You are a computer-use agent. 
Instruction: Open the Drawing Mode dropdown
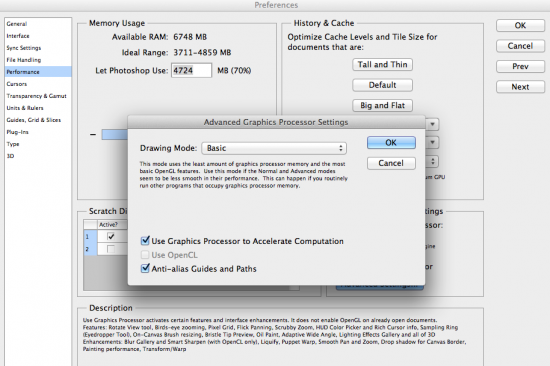(x=274, y=148)
